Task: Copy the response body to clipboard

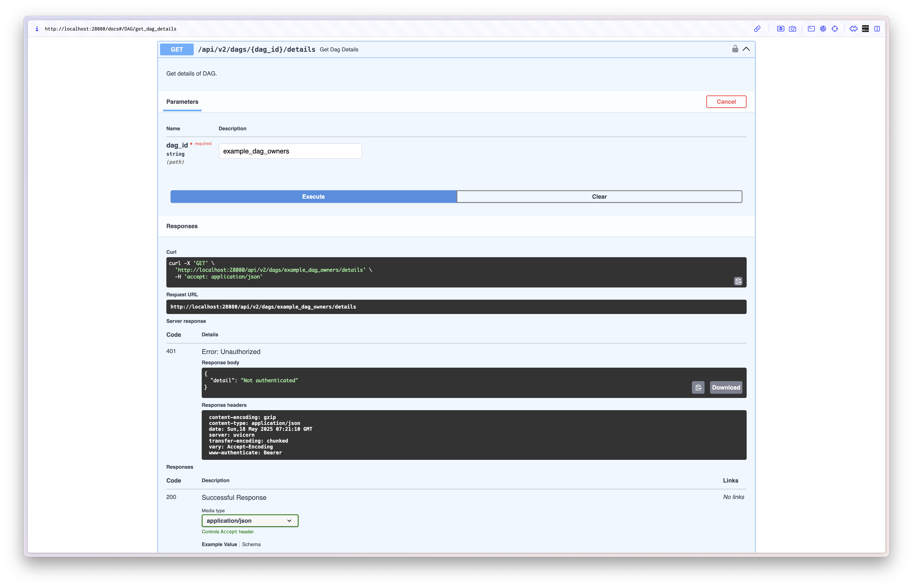Action: click(698, 388)
